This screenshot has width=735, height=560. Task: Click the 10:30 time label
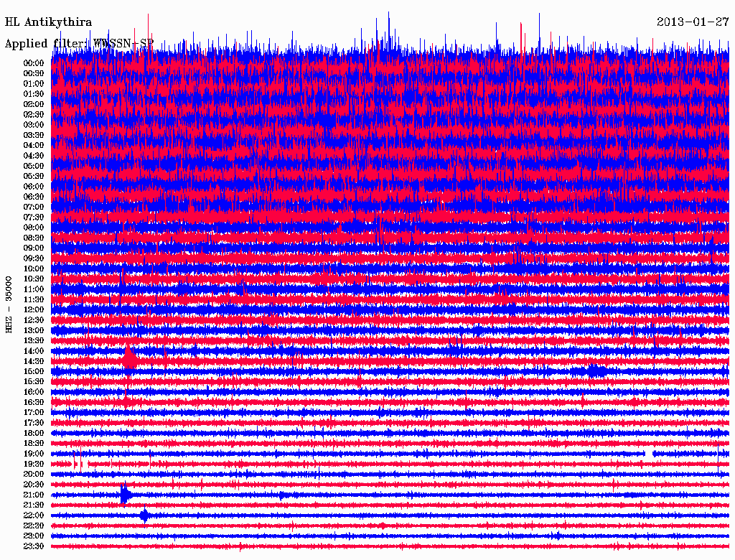click(34, 279)
